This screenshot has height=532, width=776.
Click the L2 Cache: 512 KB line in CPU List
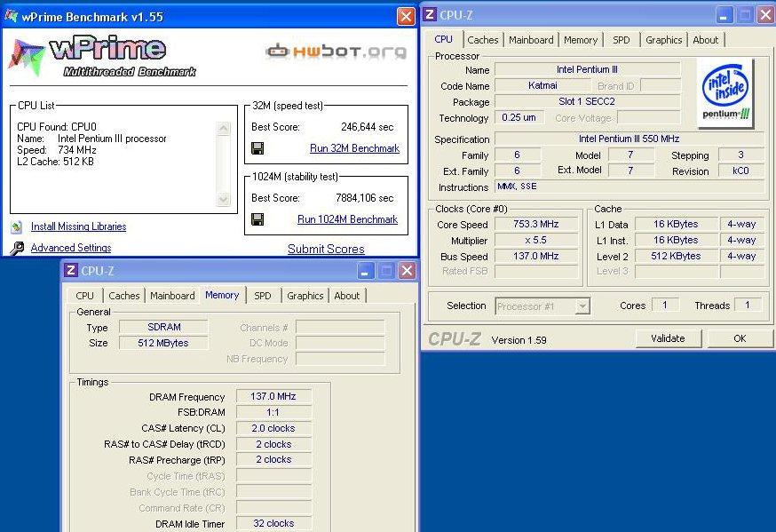point(55,162)
